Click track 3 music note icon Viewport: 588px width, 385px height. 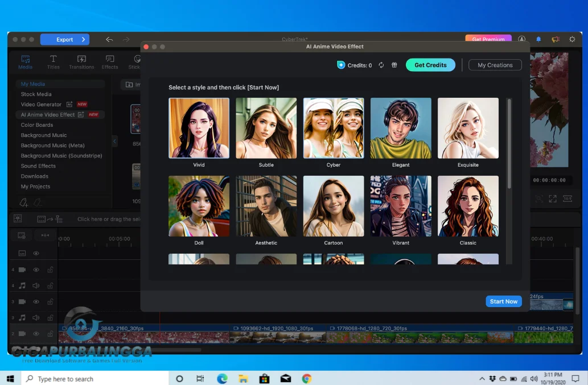22,317
